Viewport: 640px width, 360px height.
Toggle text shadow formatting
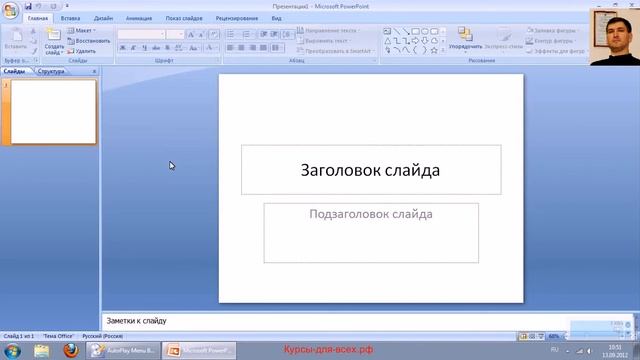click(x=167, y=48)
